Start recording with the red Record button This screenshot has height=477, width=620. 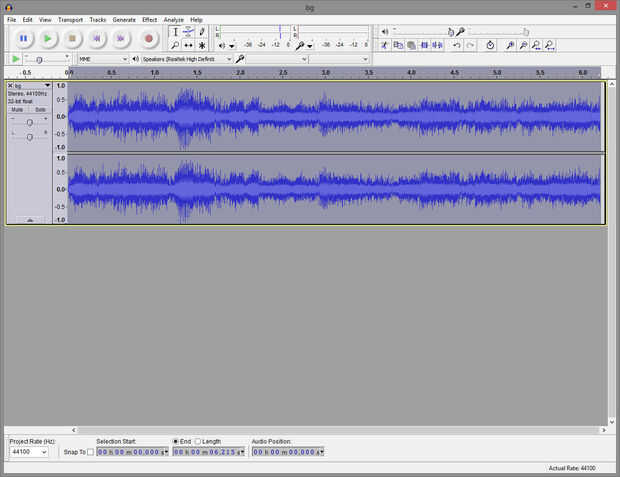(x=149, y=38)
